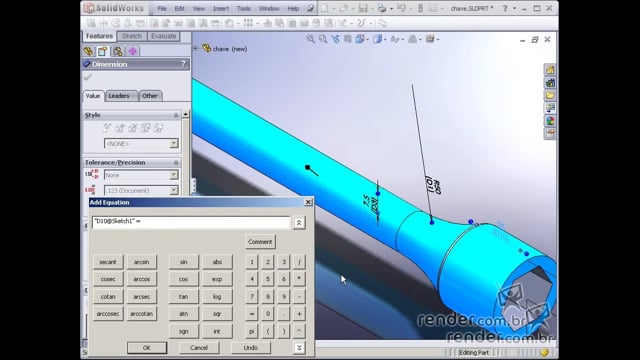Click the Comment button

260,242
